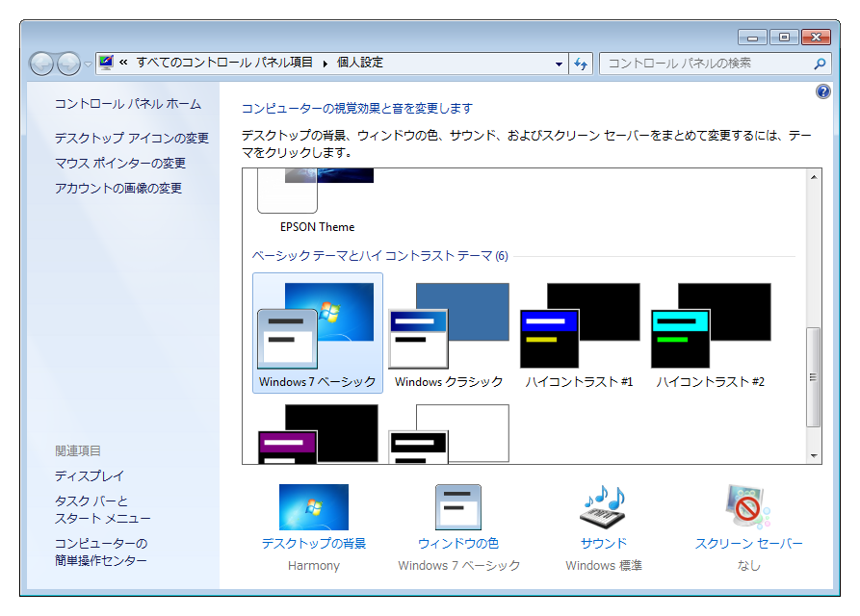This screenshot has width=860, height=616.
Task: Open コントロール パネル ホーム link
Action: (x=128, y=104)
